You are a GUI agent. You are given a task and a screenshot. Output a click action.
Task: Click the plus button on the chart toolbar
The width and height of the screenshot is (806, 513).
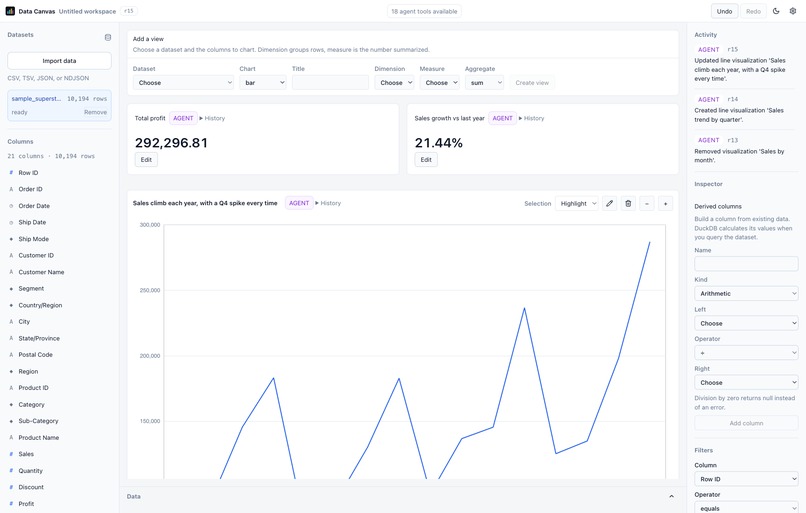point(665,204)
